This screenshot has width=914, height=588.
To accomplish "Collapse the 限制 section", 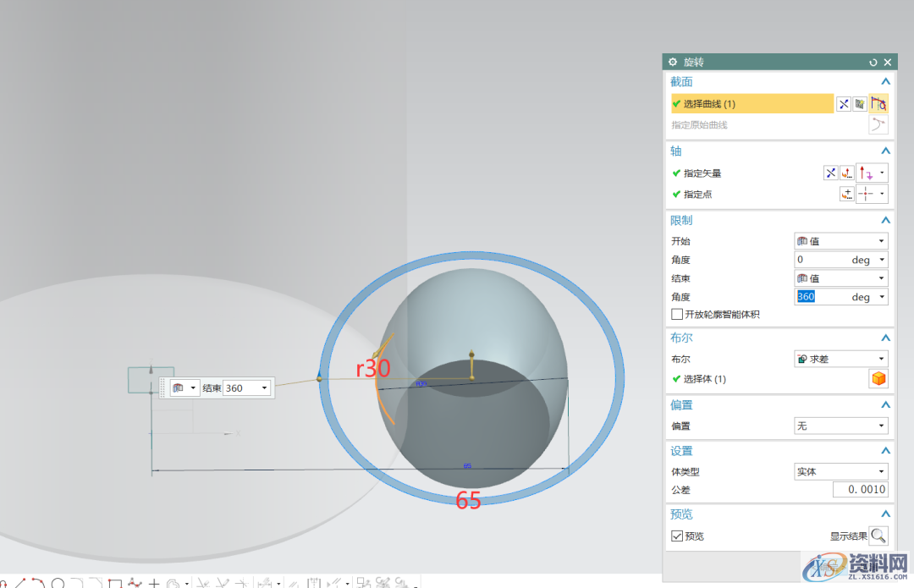I will pyautogui.click(x=884, y=220).
